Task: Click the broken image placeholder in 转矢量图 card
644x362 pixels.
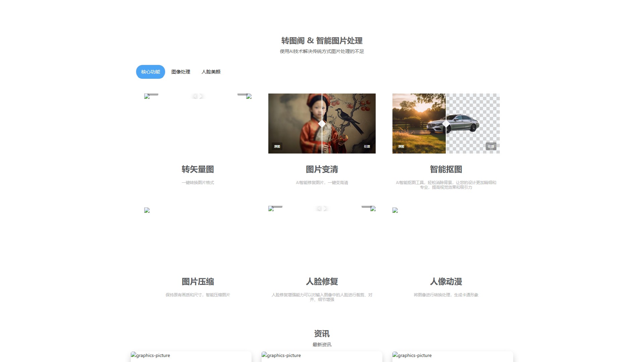Action: [147, 96]
